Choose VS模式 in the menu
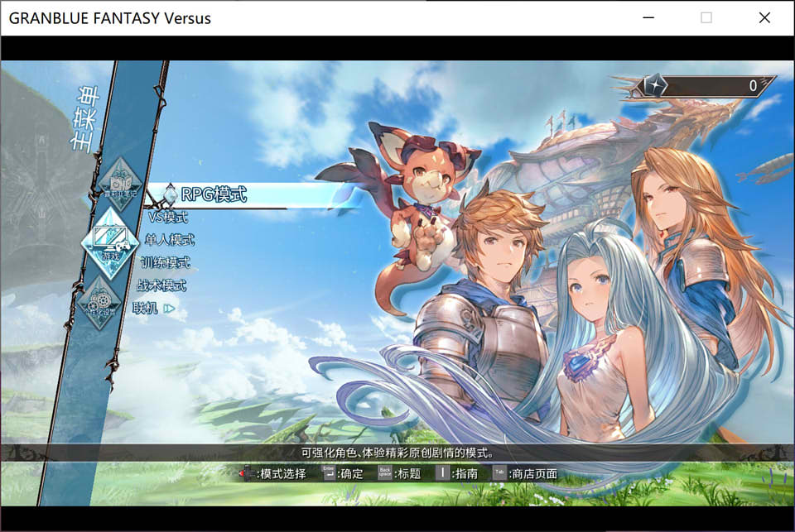Screen dimensions: 795x532 168,218
